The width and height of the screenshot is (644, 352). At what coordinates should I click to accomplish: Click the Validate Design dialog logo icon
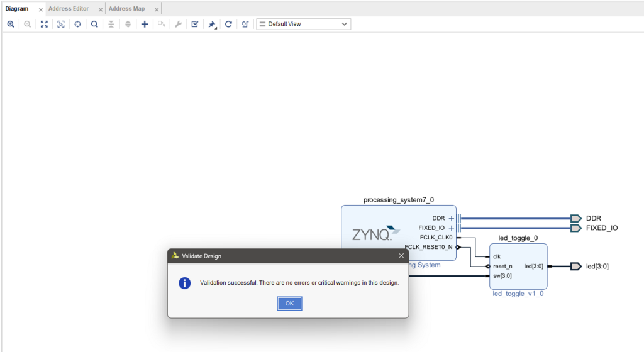click(x=175, y=256)
